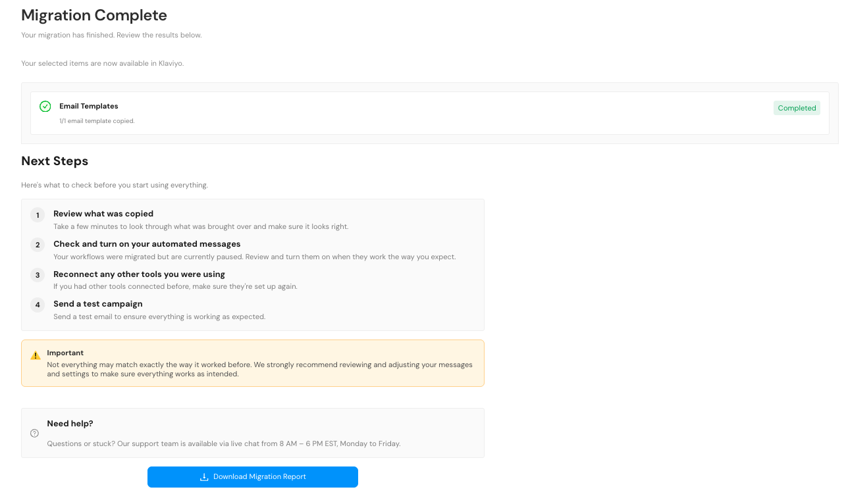Screen dimensions: 846x504
Task: Collapse the Need help section
Action: (252, 432)
